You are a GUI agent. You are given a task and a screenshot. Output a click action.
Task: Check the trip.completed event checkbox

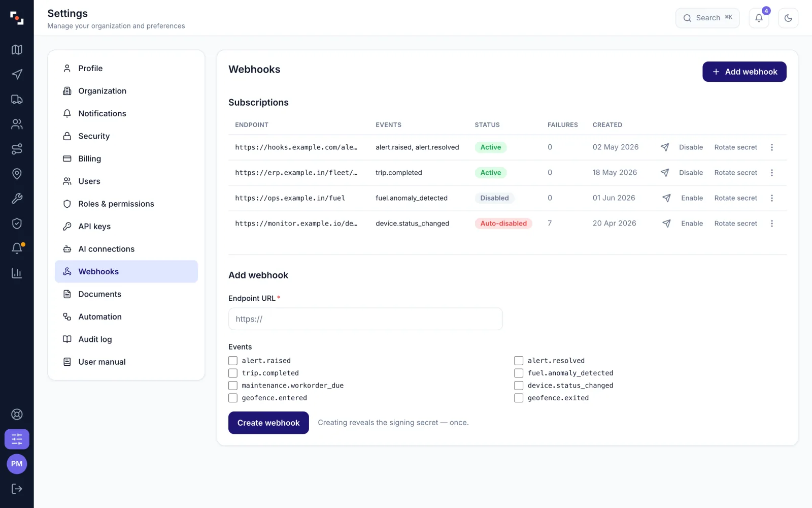pyautogui.click(x=233, y=373)
